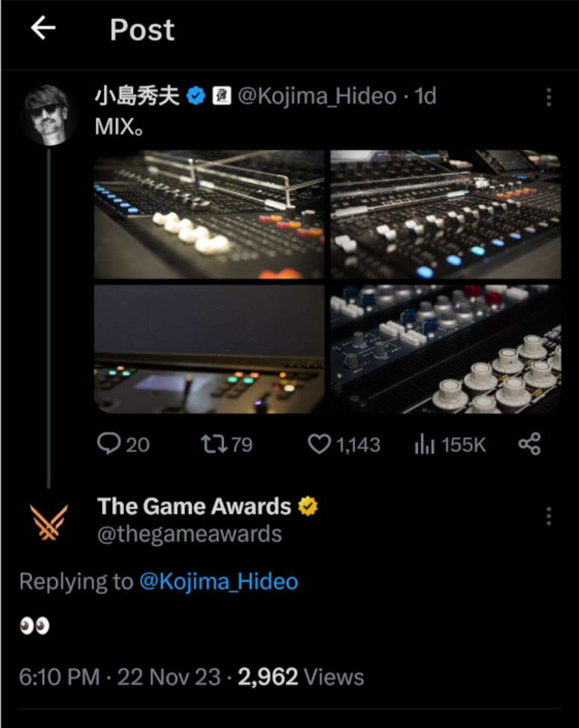View bottom-right white knobs photo

pyautogui.click(x=446, y=349)
